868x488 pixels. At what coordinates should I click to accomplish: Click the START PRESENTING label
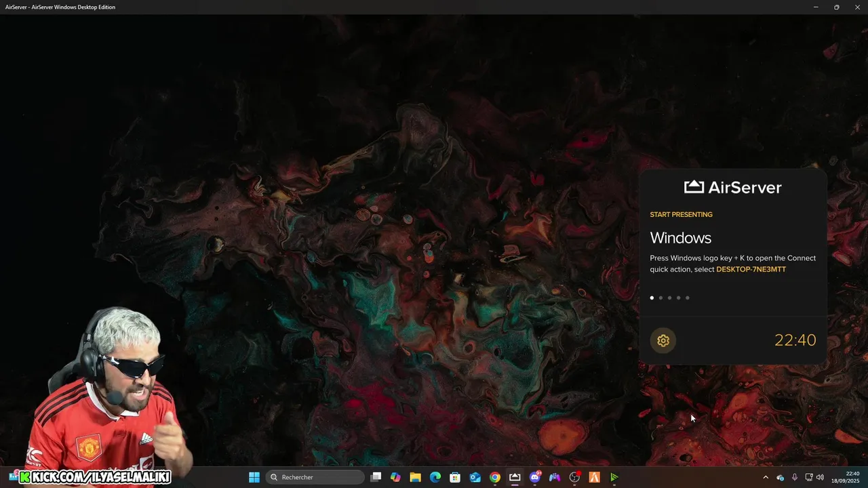(681, 214)
